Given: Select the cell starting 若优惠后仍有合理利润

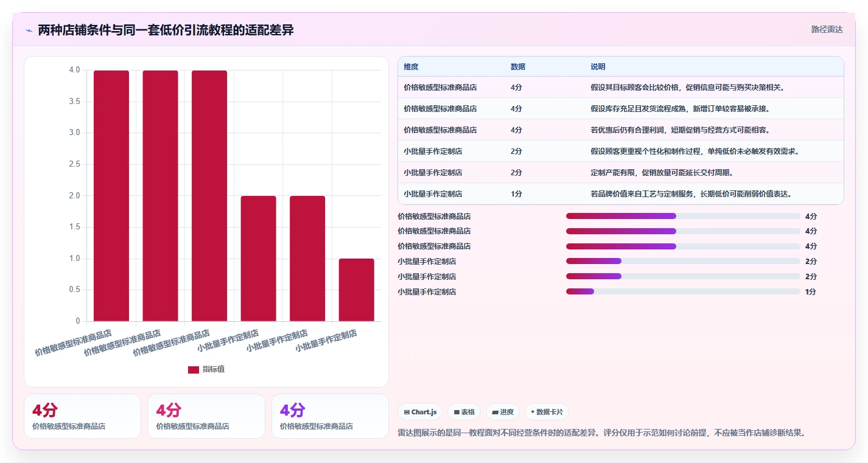Looking at the screenshot, I should click(714, 130).
